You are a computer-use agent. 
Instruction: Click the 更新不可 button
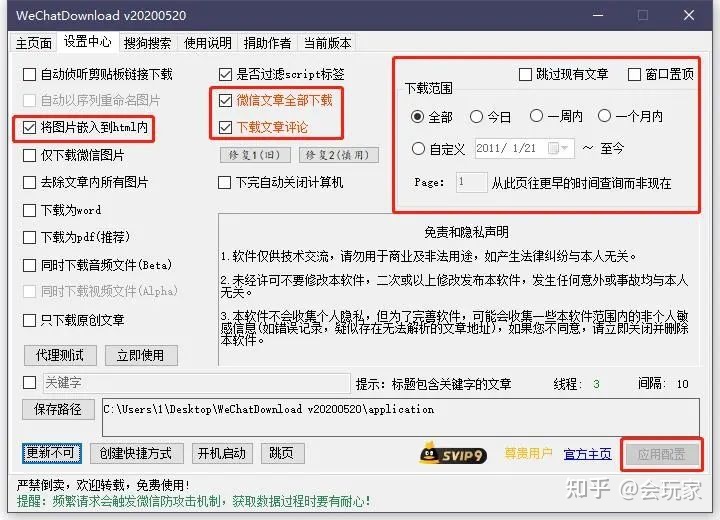[x=51, y=453]
